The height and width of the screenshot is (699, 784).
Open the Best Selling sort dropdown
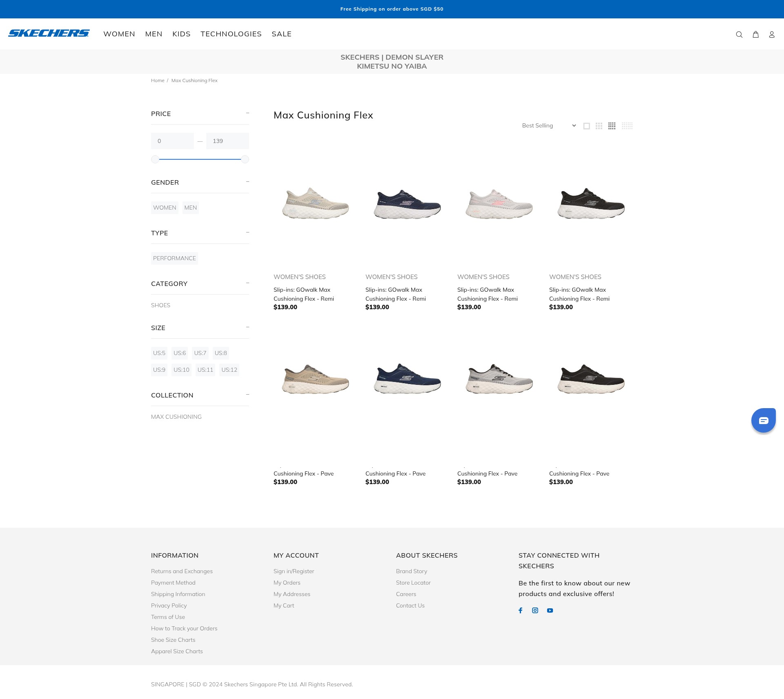549,125
